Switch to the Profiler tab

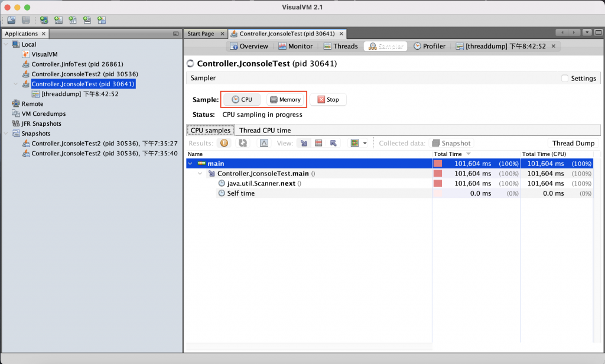[430, 46]
